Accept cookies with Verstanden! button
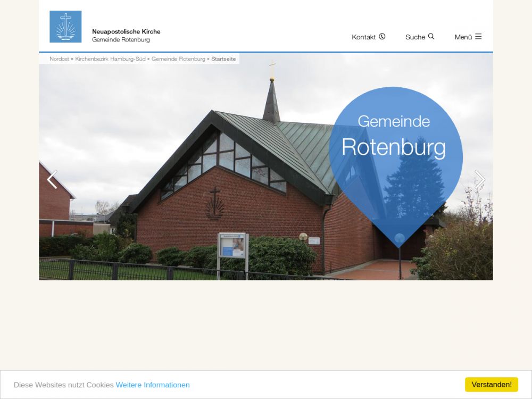532x399 pixels. pos(491,385)
